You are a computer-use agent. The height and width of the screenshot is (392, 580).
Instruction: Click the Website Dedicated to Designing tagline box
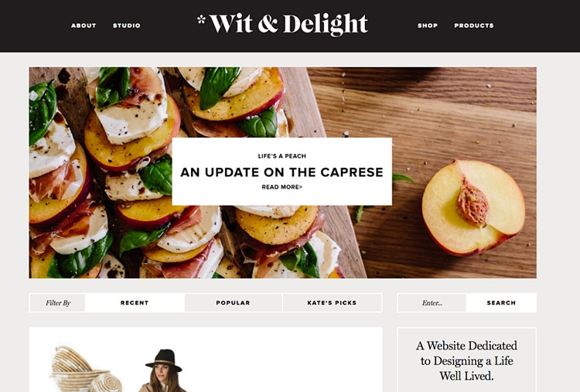466,360
